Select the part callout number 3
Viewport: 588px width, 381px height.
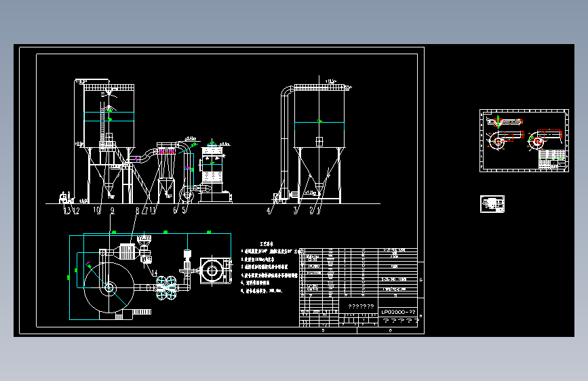pyautogui.click(x=296, y=211)
